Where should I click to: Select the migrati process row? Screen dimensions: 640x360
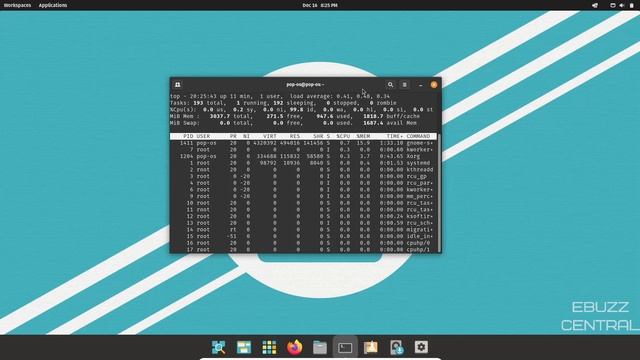304,229
